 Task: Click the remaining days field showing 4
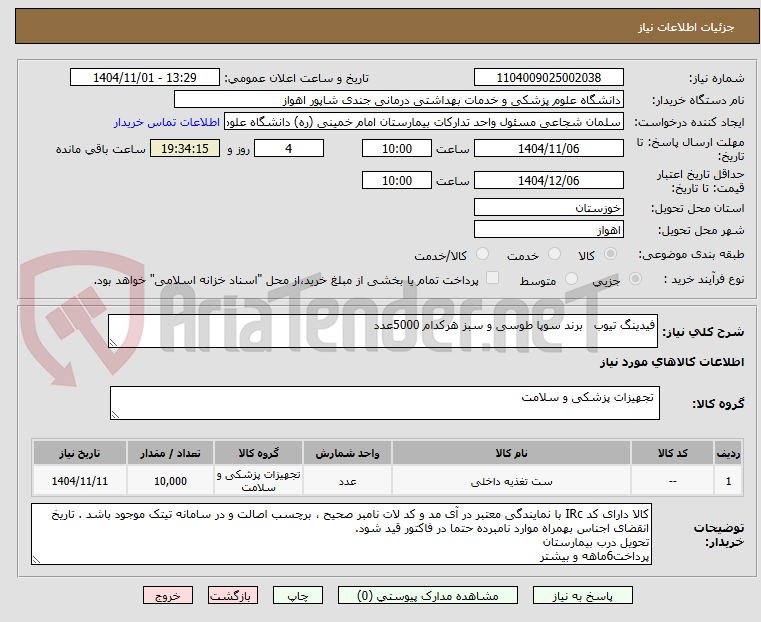[289, 148]
